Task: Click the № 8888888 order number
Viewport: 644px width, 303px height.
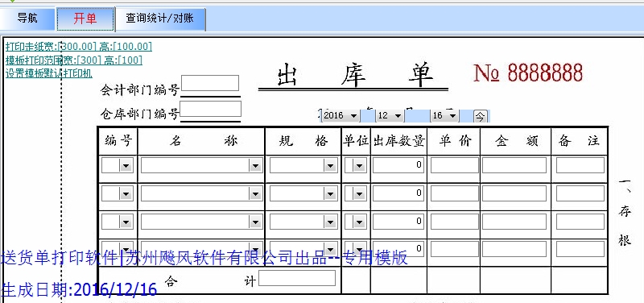Action: (528, 73)
